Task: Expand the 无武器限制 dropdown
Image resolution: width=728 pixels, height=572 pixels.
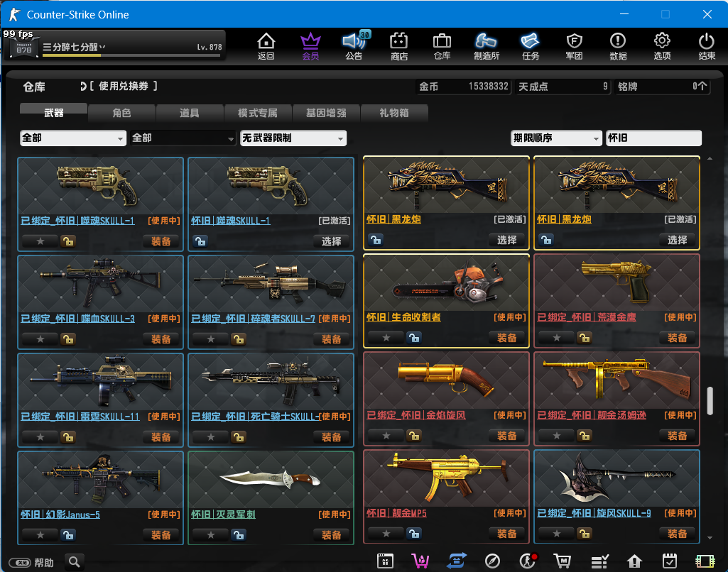Action: pos(293,138)
